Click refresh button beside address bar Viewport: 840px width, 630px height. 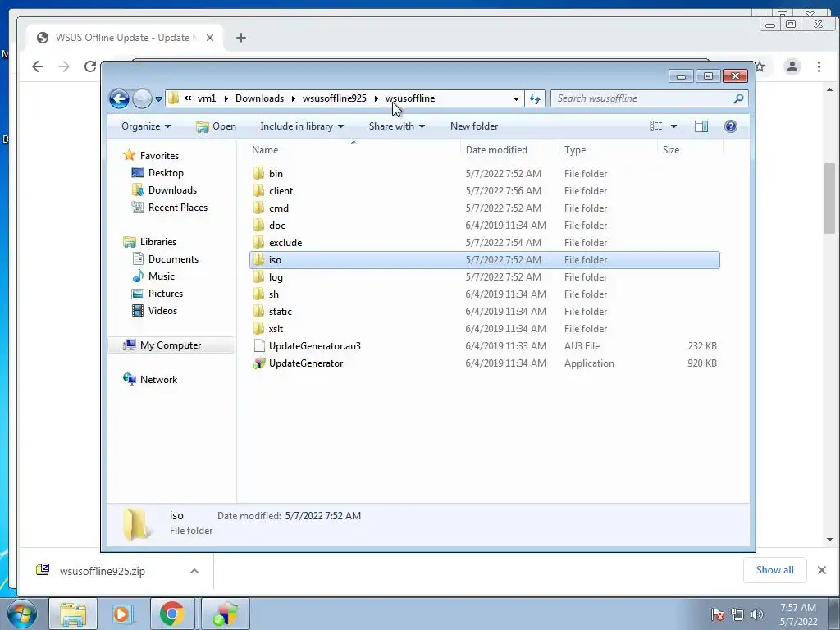coord(535,98)
